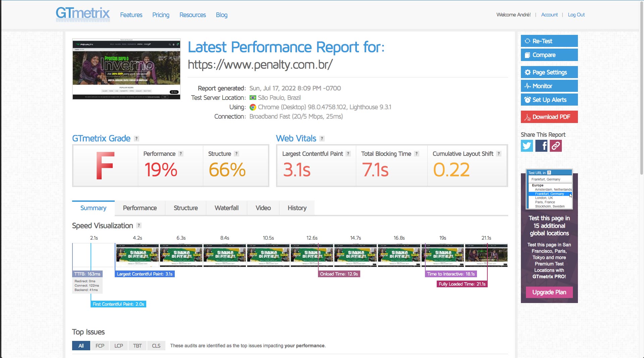Click the 7.1s Total Blocking Time value
Screen dimensions: 644x358
pos(375,169)
